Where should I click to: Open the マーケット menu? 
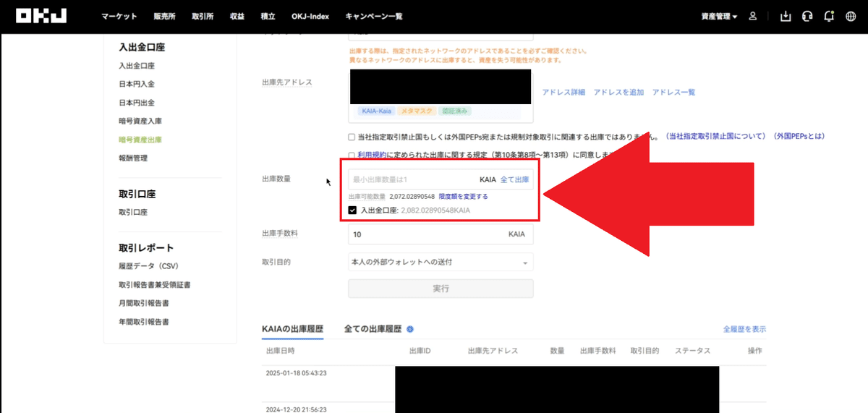pyautogui.click(x=119, y=16)
